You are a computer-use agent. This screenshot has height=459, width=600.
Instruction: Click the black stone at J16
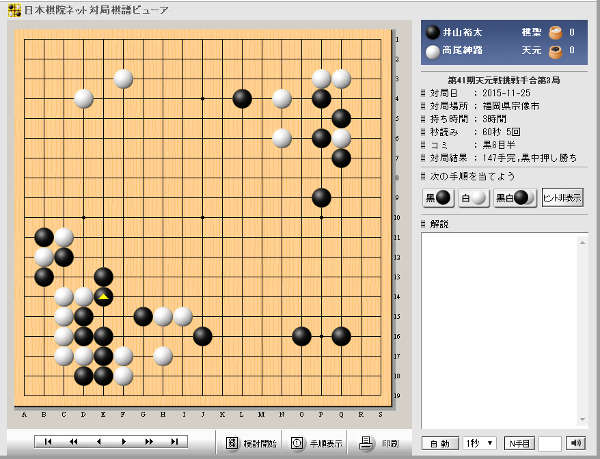202,336
